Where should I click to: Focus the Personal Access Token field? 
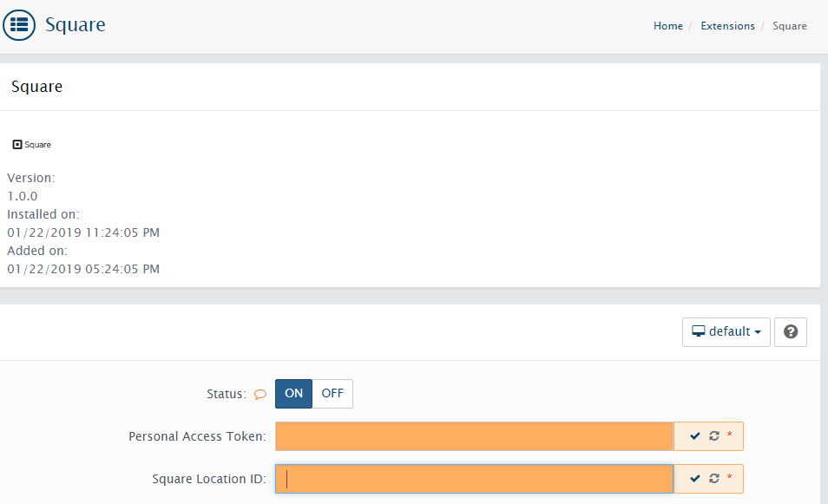point(474,436)
